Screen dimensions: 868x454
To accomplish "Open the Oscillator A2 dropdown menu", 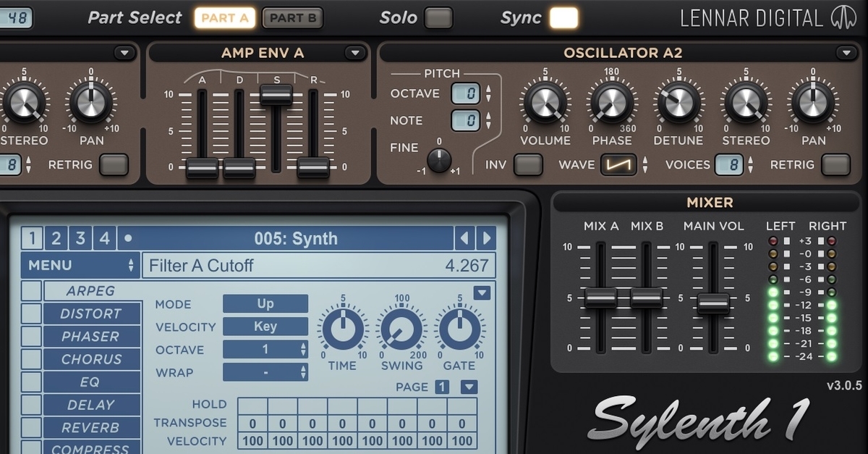I will tap(846, 53).
